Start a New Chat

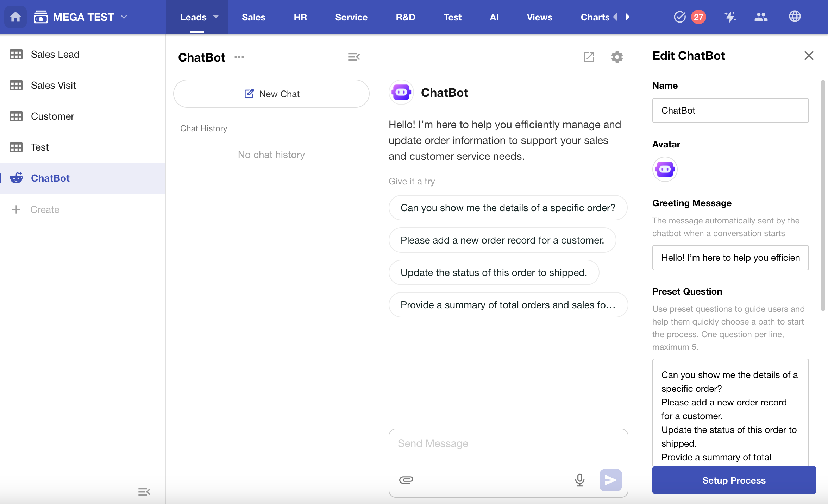(271, 94)
